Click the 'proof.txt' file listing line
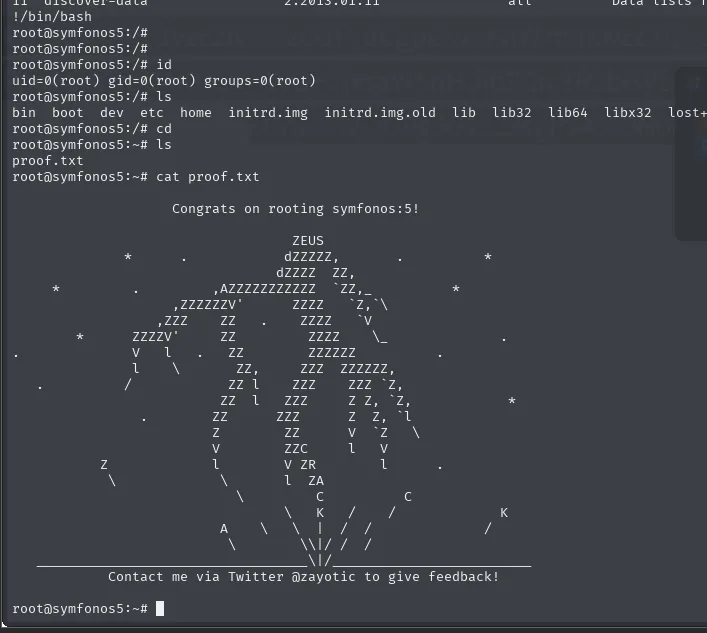 (48, 161)
